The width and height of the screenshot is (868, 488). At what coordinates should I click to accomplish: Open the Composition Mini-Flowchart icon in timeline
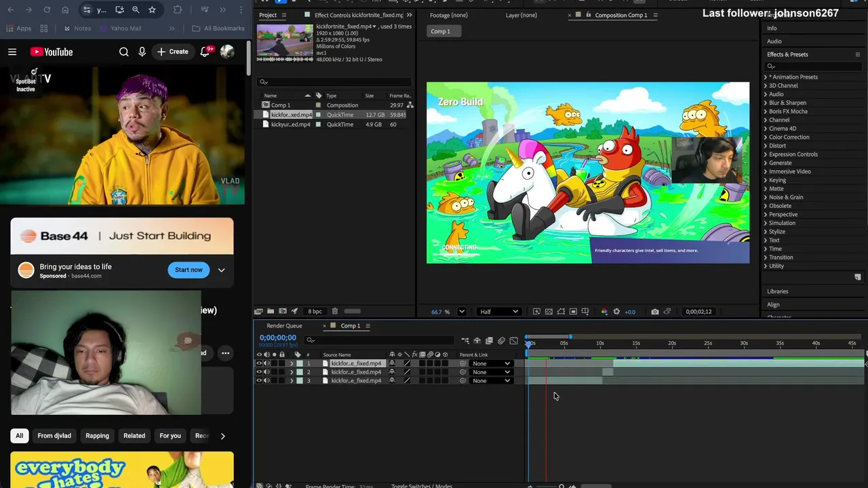click(x=465, y=341)
